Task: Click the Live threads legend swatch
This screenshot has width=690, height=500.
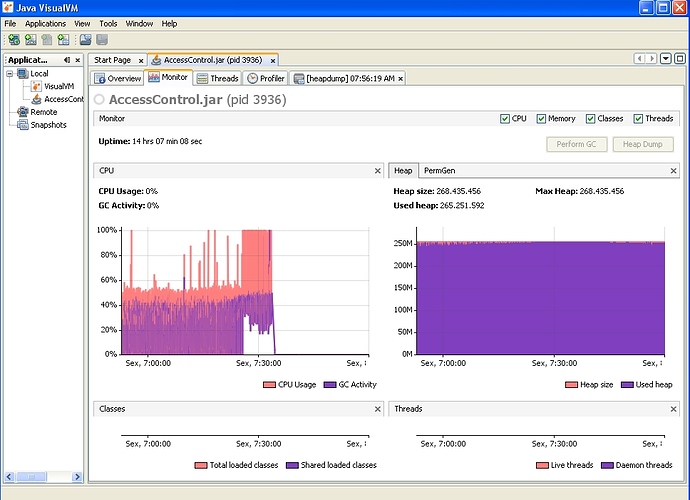Action: tap(542, 465)
